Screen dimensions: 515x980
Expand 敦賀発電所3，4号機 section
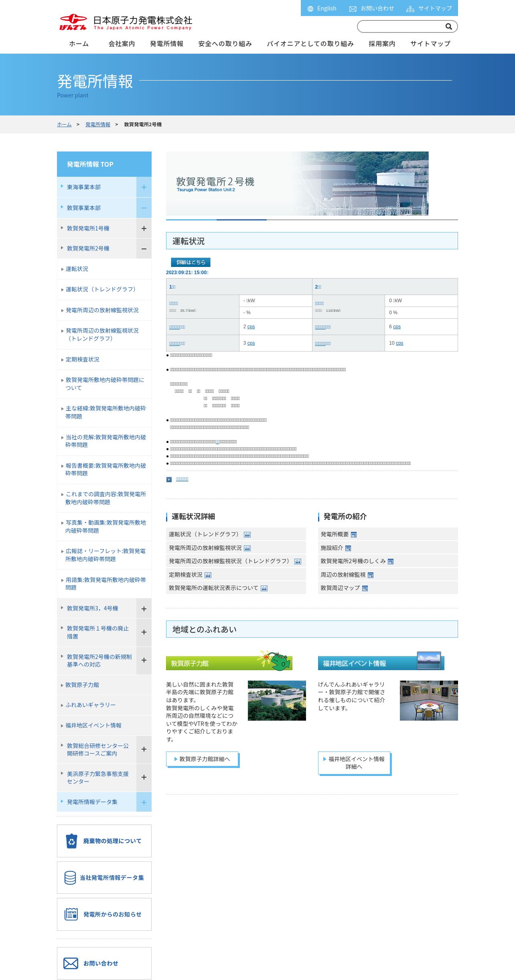(144, 609)
